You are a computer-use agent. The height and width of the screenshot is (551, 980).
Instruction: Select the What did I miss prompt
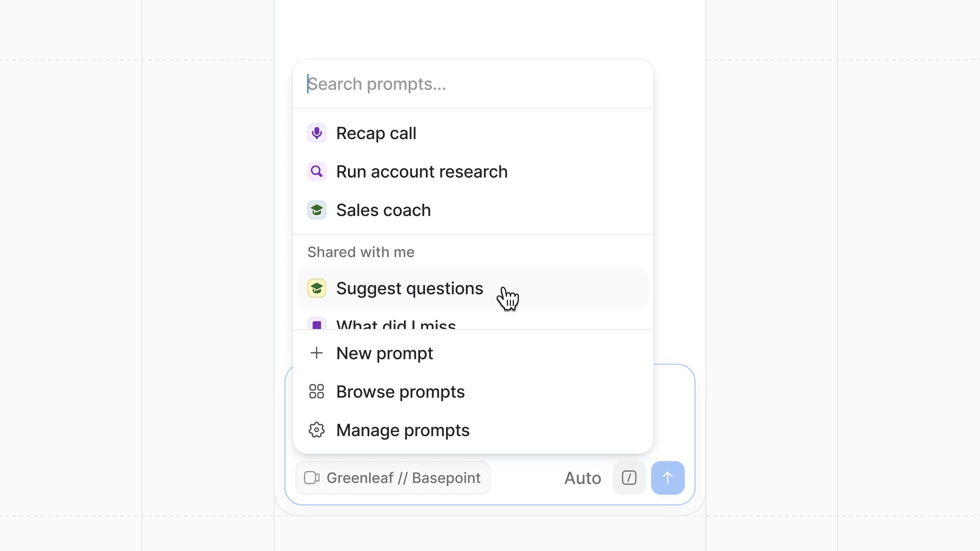point(396,324)
